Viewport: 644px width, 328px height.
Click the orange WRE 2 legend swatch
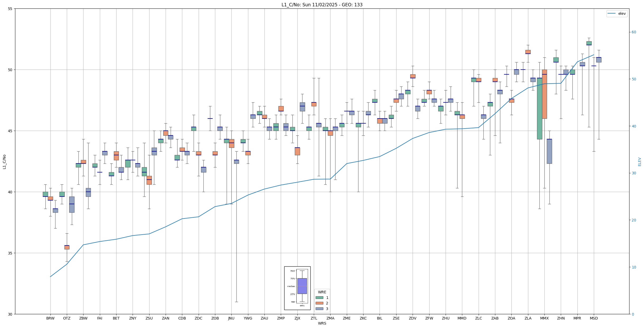[319, 303]
